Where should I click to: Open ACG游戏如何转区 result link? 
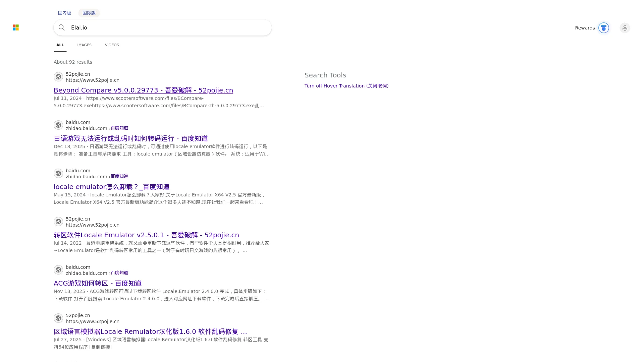pos(98,283)
